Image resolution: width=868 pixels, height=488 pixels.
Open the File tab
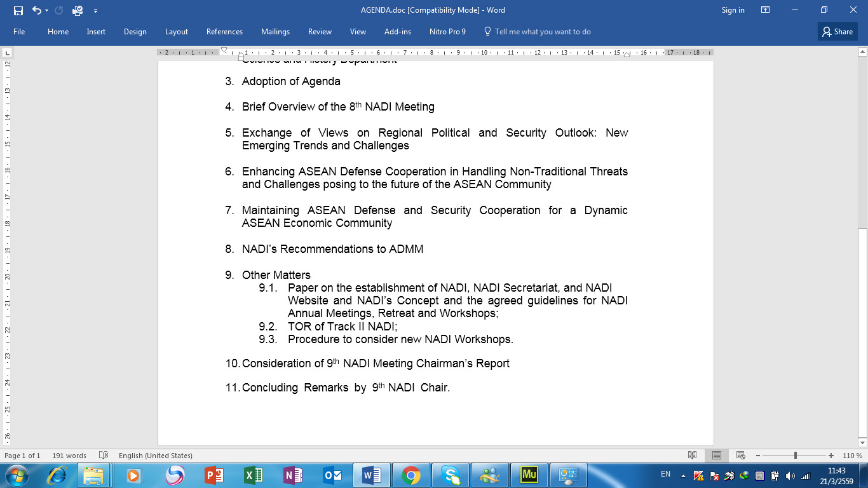click(x=19, y=32)
